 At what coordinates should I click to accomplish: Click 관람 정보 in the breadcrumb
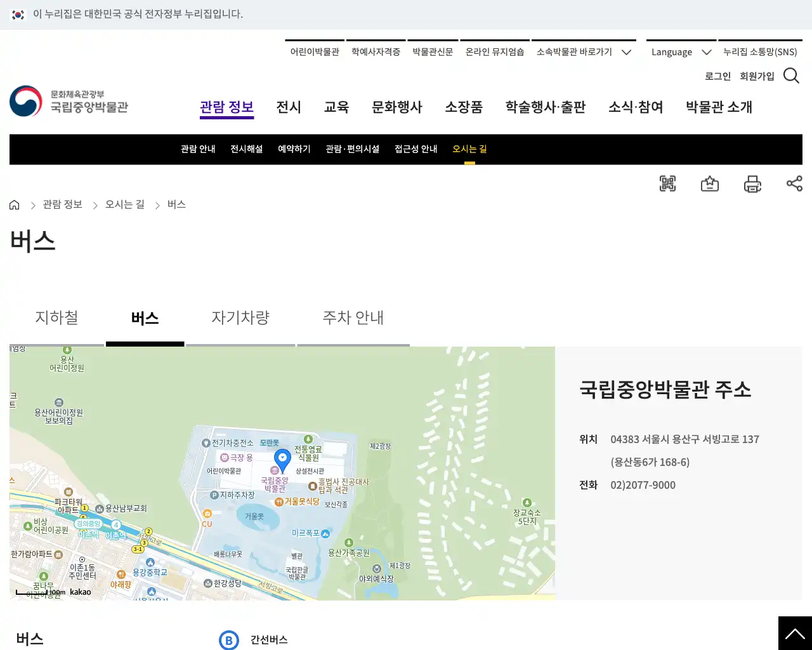click(62, 204)
